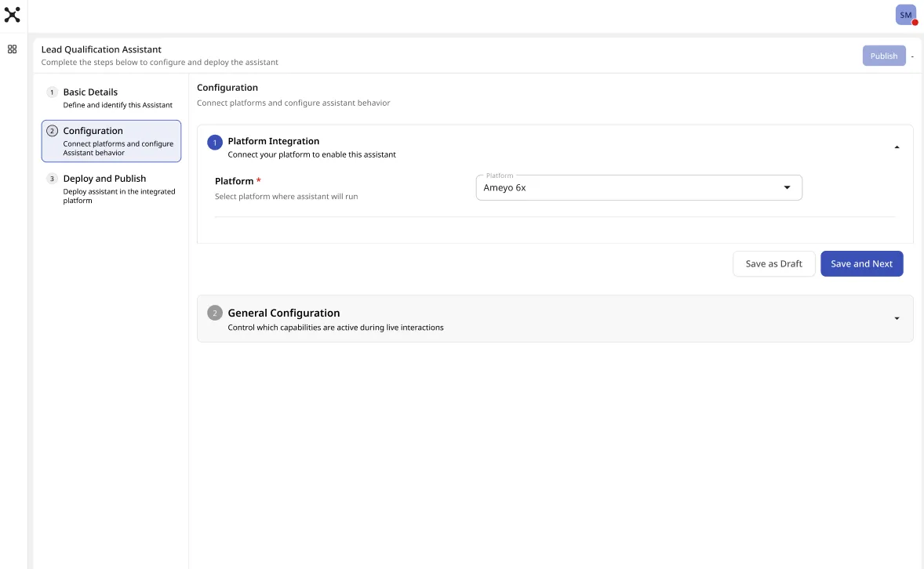Click the General Configuration section title
This screenshot has height=569, width=924.
click(283, 313)
